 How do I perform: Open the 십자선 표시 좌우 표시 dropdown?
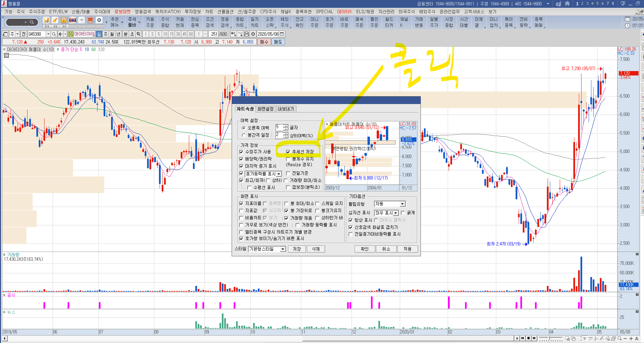tap(396, 213)
